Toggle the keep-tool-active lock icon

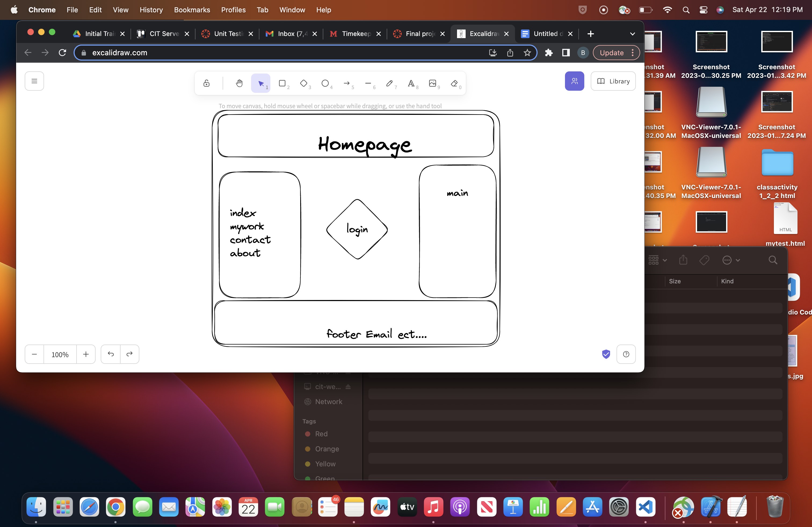point(206,83)
